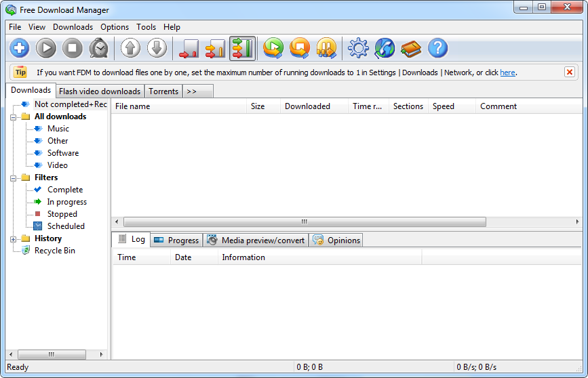Sort by the Size column header
588x378 pixels.
263,106
